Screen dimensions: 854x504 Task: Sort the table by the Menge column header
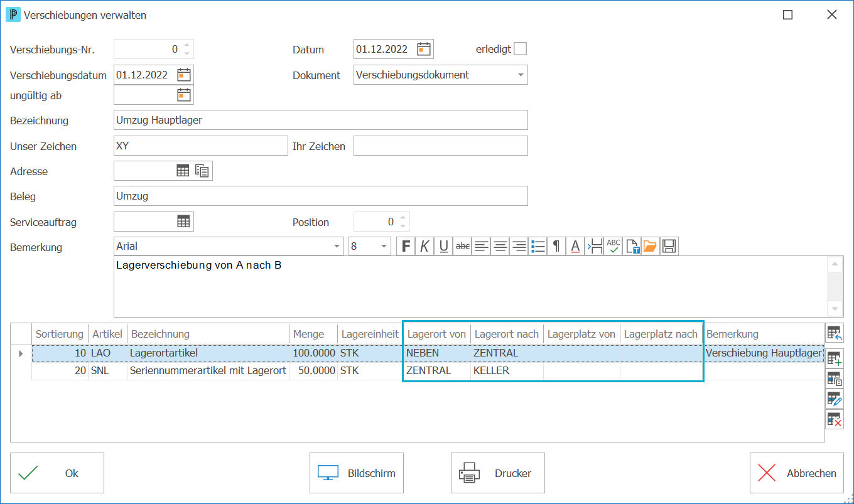tap(313, 334)
